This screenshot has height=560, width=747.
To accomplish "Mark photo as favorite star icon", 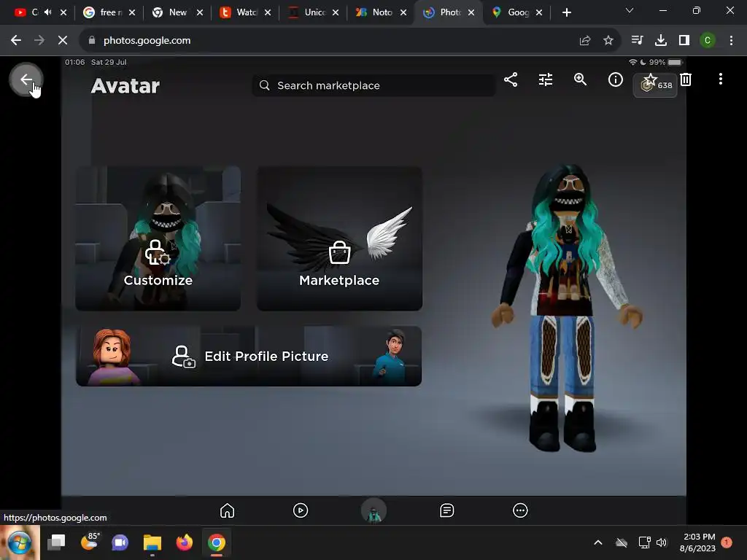I will [x=651, y=79].
